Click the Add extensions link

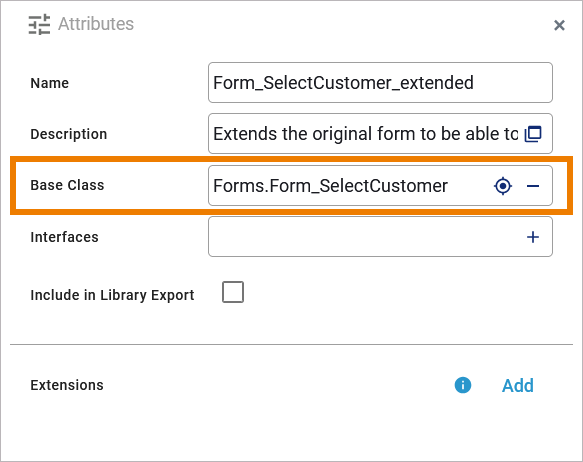(x=518, y=385)
